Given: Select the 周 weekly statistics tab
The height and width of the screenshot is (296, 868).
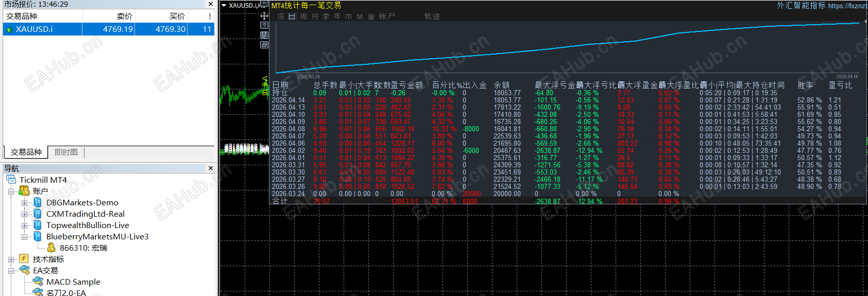Looking at the screenshot, I should pos(303,16).
